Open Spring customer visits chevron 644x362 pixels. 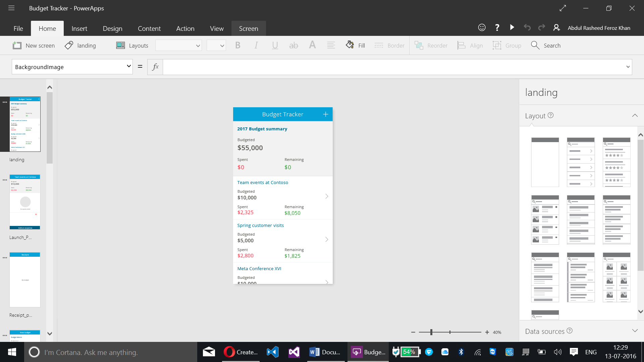pyautogui.click(x=327, y=239)
